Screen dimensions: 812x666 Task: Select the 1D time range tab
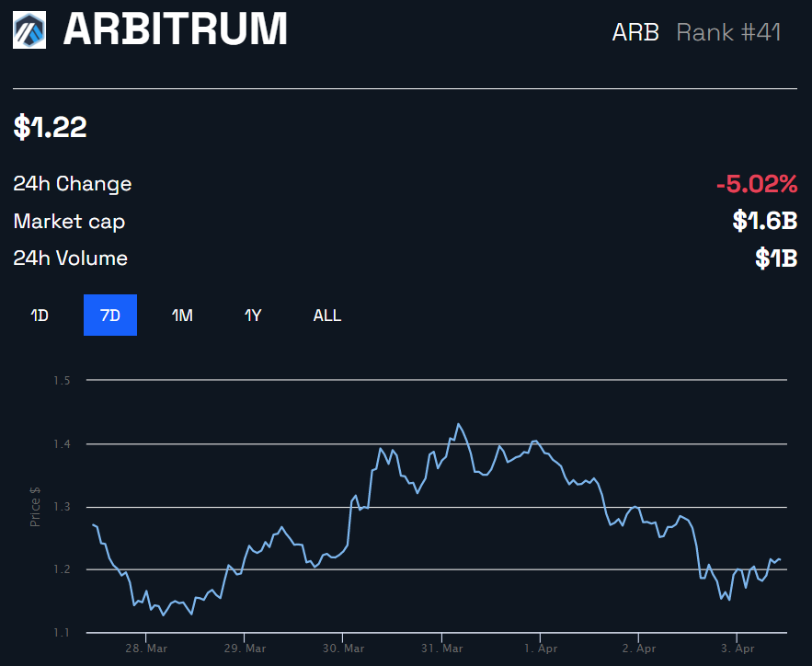coord(40,315)
